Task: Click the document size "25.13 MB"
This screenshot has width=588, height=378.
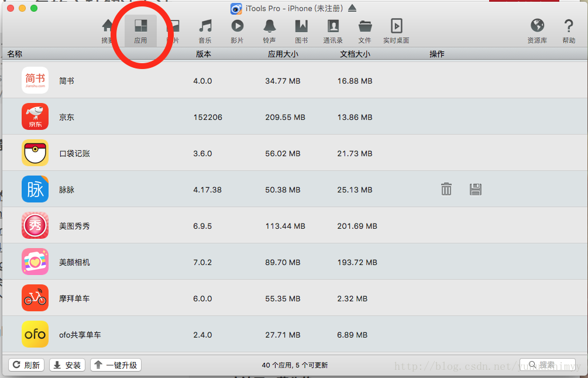Action: 355,190
